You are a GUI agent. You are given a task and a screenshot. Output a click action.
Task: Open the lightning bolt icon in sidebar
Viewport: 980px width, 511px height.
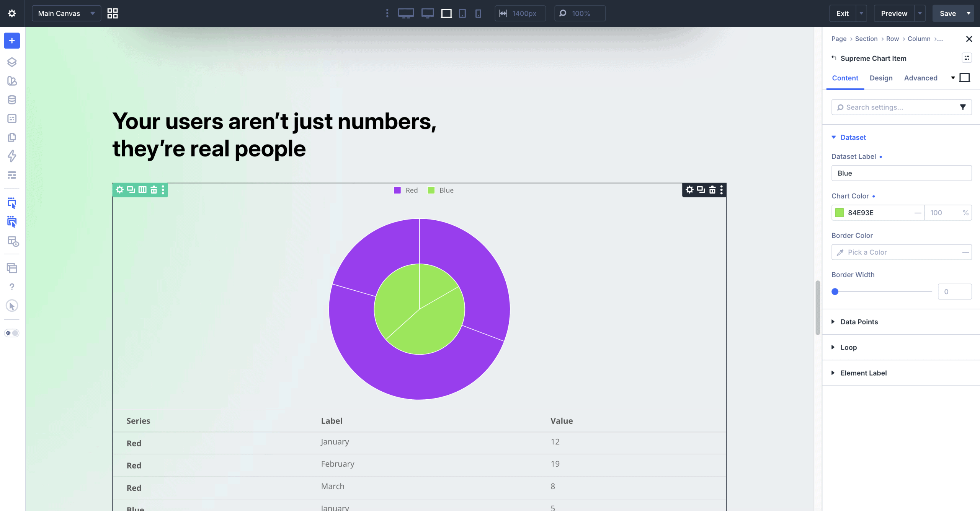coord(12,156)
